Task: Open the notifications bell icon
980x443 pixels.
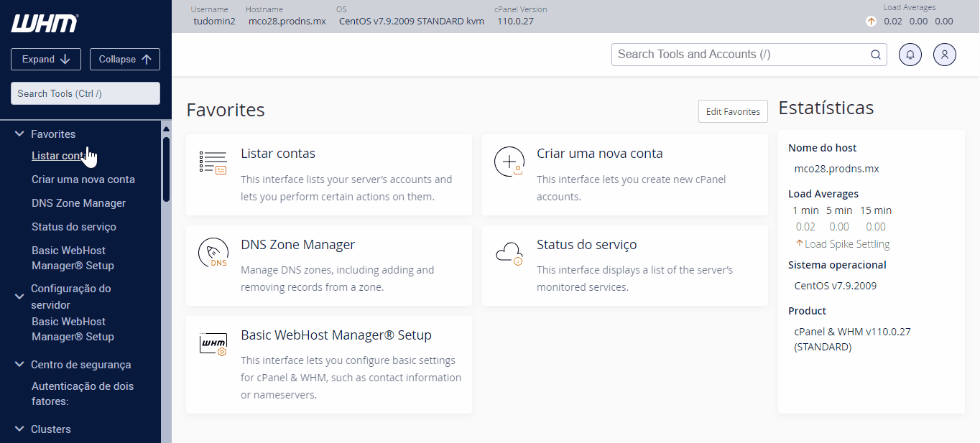Action: [910, 55]
